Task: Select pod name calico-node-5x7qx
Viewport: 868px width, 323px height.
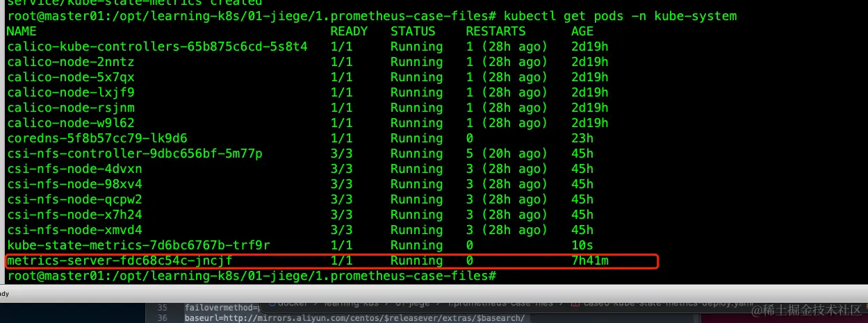Action: point(70,77)
